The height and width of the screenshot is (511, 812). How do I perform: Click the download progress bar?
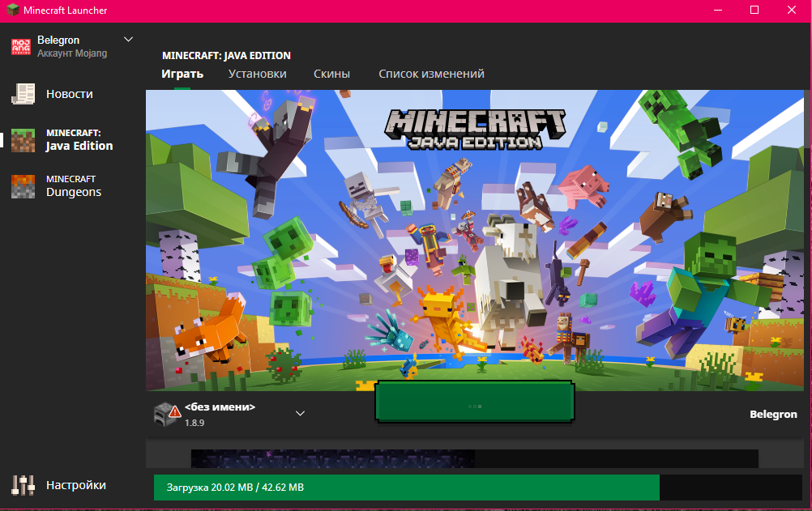point(478,488)
